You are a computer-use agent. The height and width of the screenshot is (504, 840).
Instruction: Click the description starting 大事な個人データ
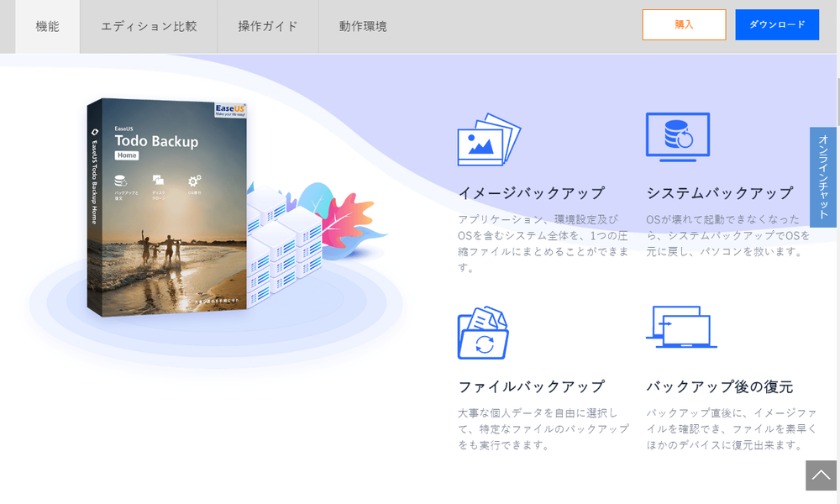point(543,429)
